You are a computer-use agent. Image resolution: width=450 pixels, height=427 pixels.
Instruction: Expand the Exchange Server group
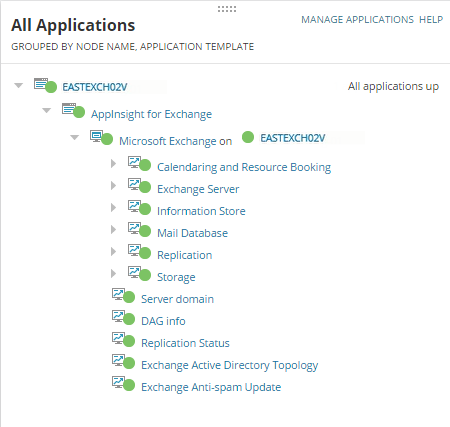coord(113,185)
